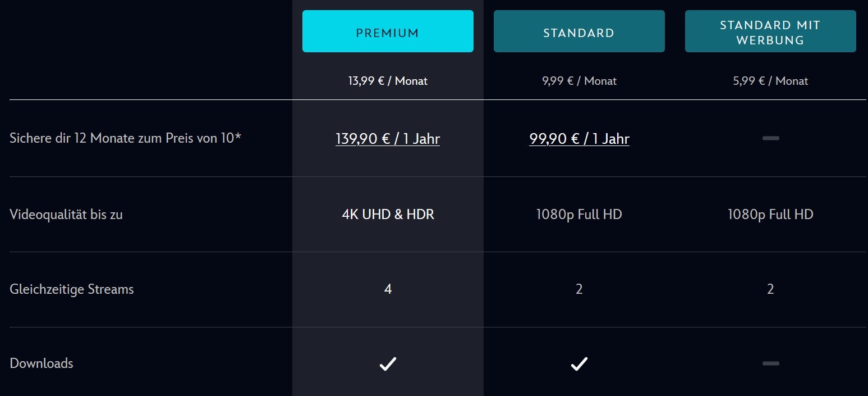868x396 pixels.
Task: Choose the Standard plan button
Action: click(x=579, y=31)
